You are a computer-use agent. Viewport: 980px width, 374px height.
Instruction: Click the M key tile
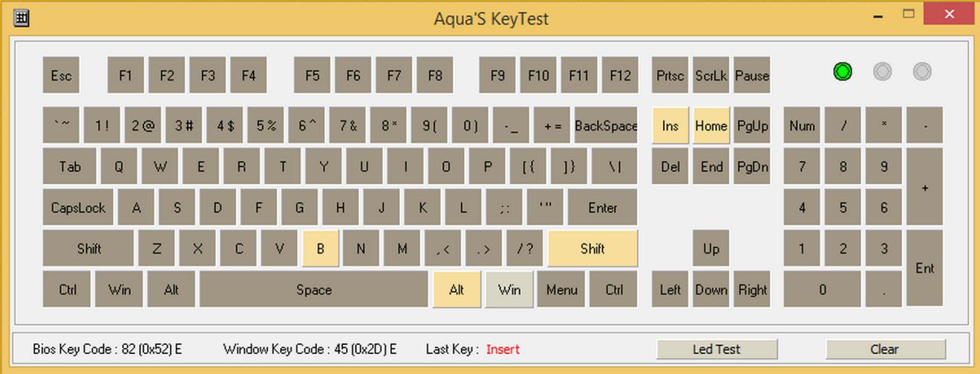pos(402,248)
